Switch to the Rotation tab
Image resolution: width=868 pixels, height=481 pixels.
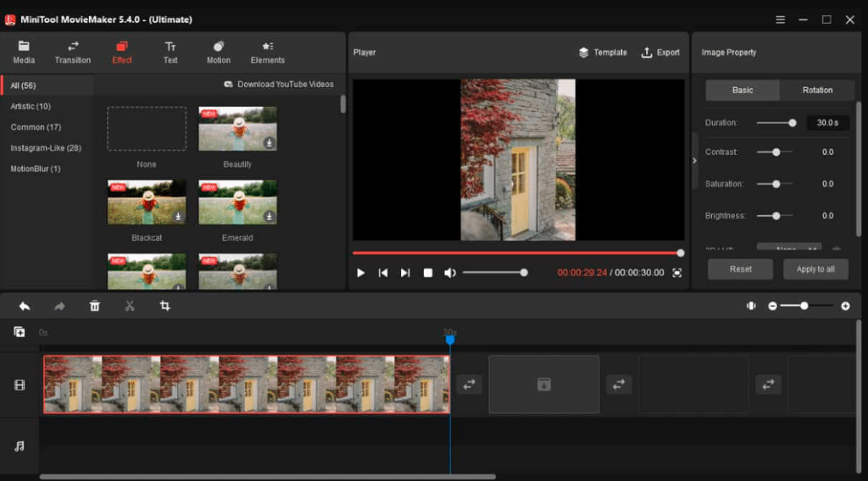click(x=817, y=90)
